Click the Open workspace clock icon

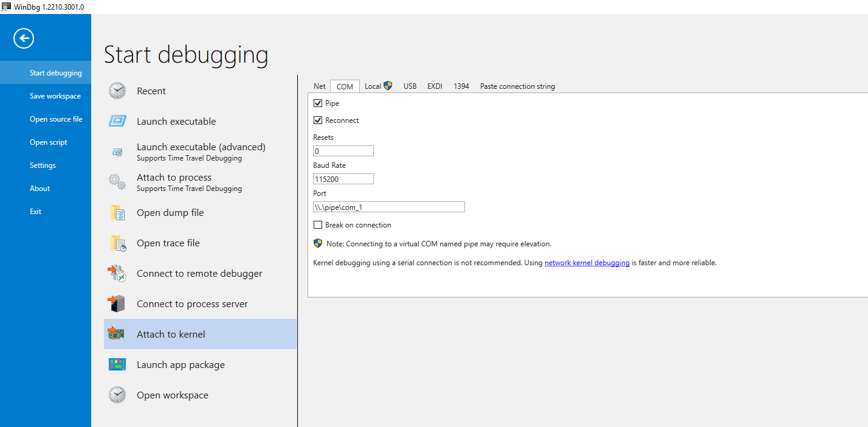click(117, 395)
